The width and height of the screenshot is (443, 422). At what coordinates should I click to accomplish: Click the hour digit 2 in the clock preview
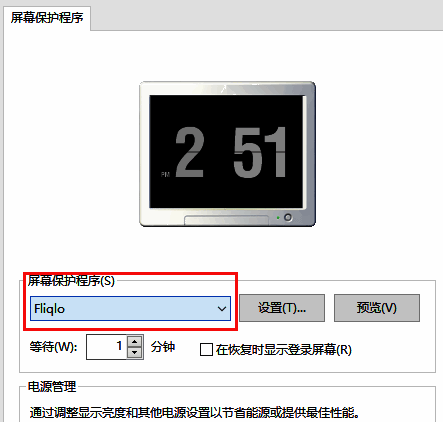[x=190, y=152]
